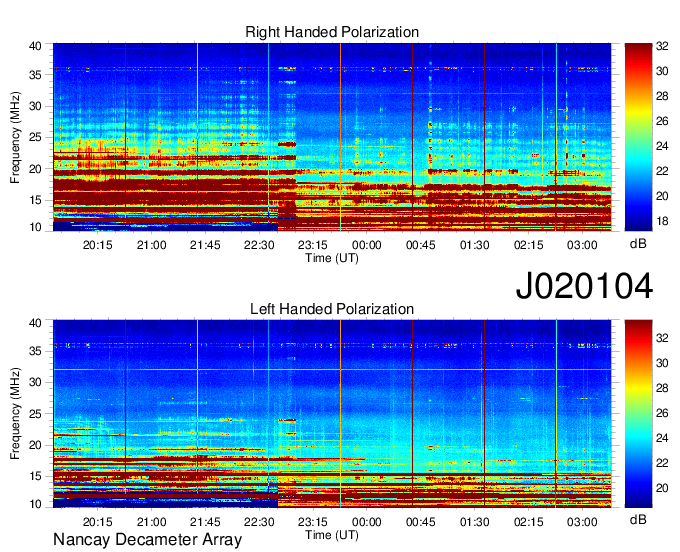
Task: Select the J020104 observation label
Action: click(584, 286)
